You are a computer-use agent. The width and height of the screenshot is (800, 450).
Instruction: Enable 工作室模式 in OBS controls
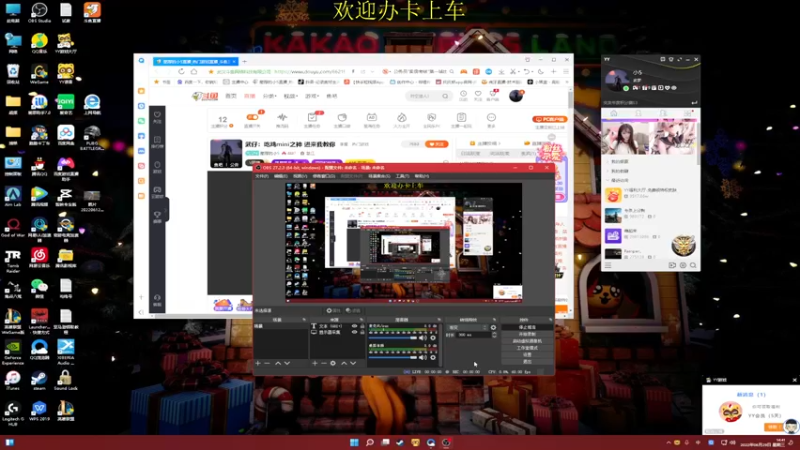[x=527, y=348]
